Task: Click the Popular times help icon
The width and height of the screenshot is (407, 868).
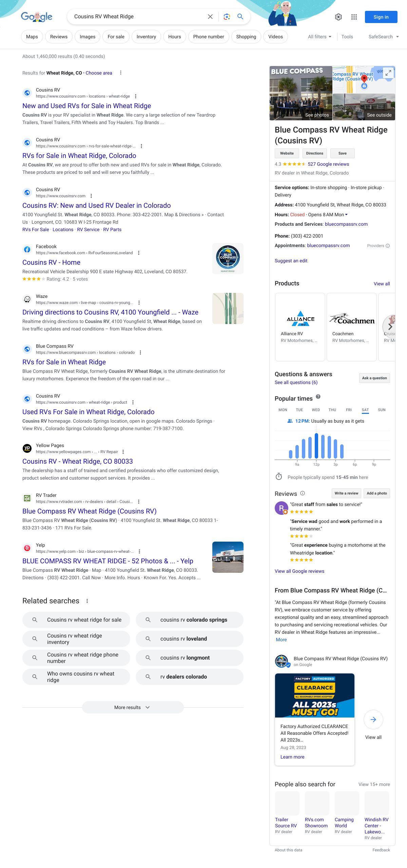Action: 318,397
